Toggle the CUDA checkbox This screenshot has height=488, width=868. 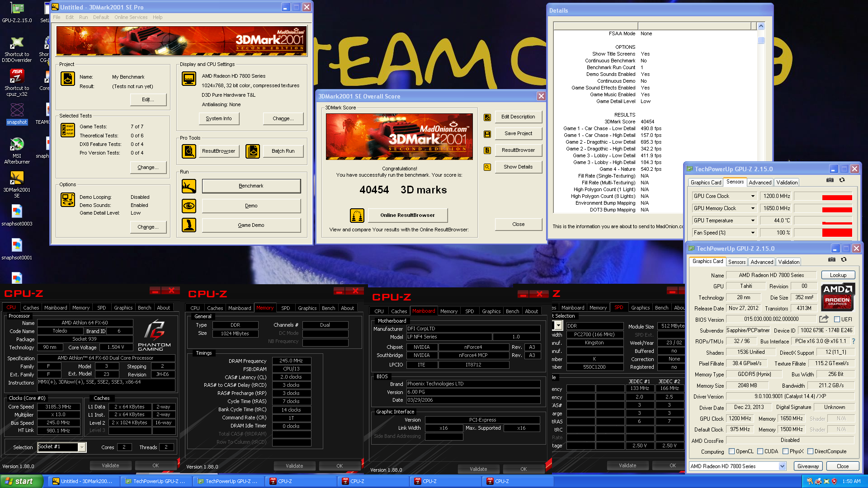pos(760,451)
